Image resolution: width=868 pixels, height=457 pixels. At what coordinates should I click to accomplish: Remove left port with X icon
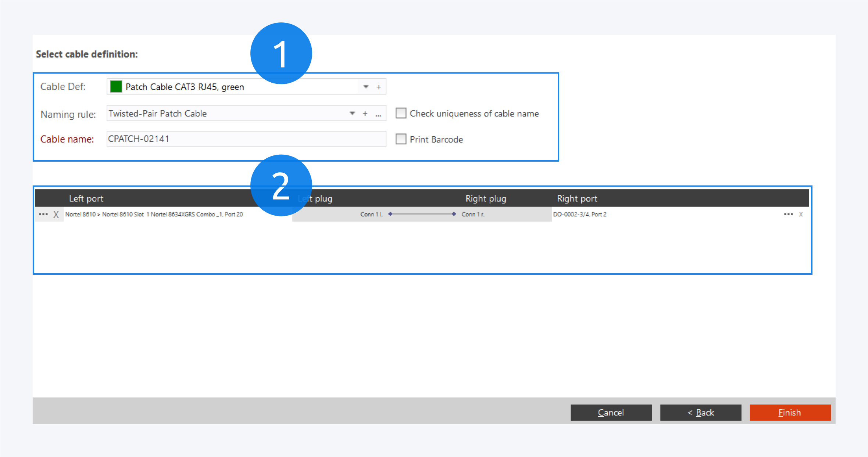56,215
